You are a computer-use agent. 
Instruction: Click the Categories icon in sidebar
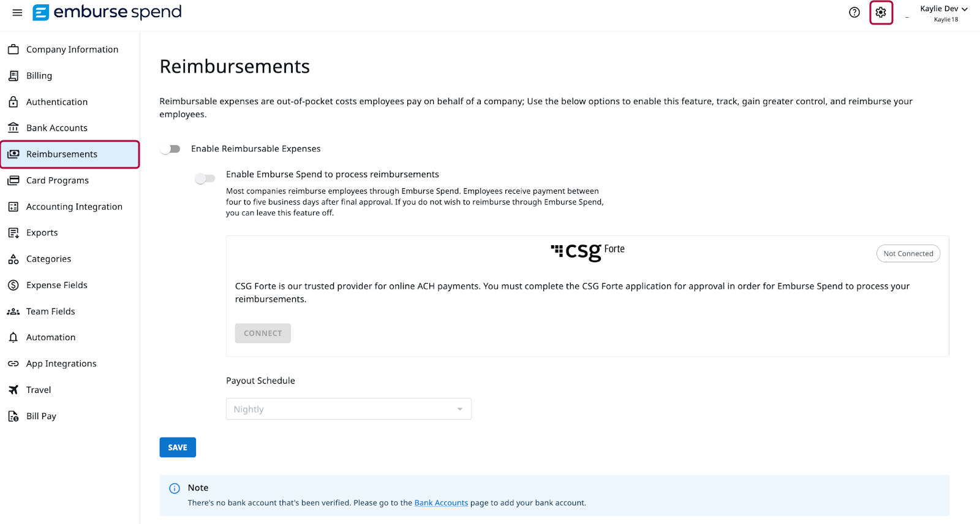(13, 259)
